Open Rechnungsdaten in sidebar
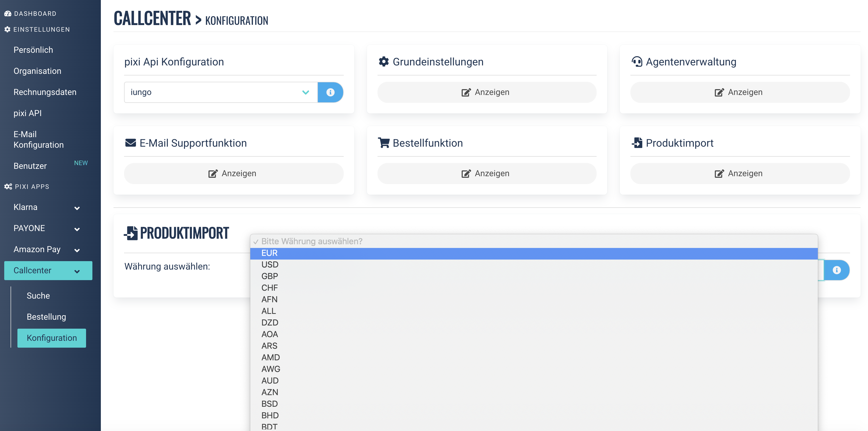Viewport: 868px width, 431px height. click(45, 92)
